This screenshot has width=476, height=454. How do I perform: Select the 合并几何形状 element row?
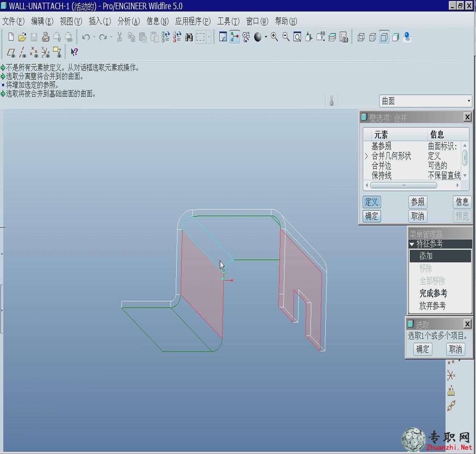pyautogui.click(x=412, y=156)
